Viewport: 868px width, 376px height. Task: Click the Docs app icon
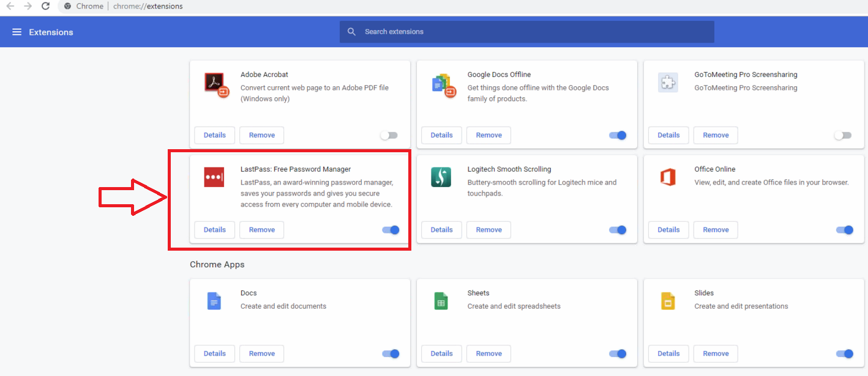point(214,301)
